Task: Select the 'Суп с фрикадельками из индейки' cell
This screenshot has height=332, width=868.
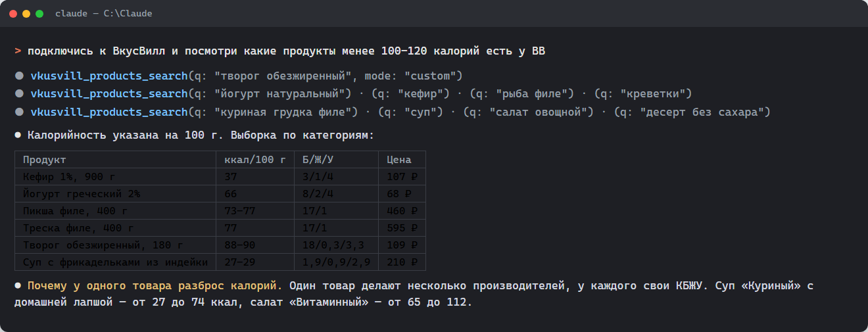Action: (116, 262)
